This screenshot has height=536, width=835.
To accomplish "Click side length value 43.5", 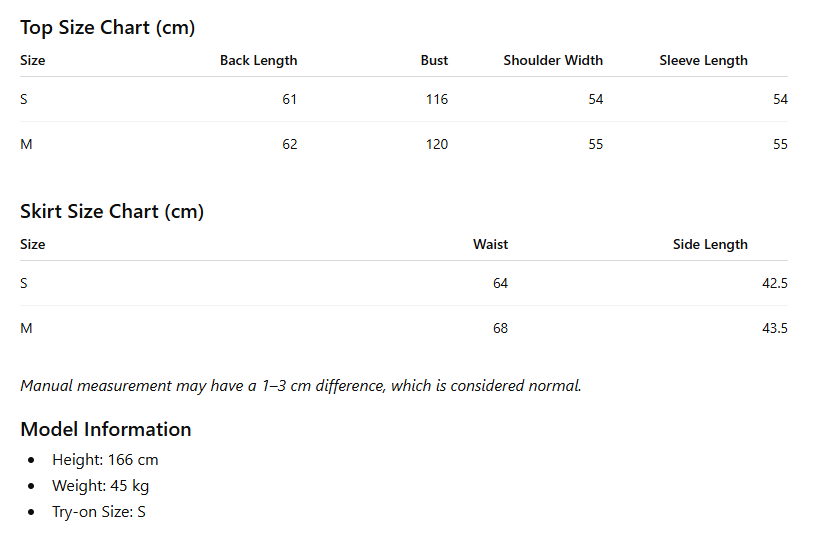I will pyautogui.click(x=774, y=328).
